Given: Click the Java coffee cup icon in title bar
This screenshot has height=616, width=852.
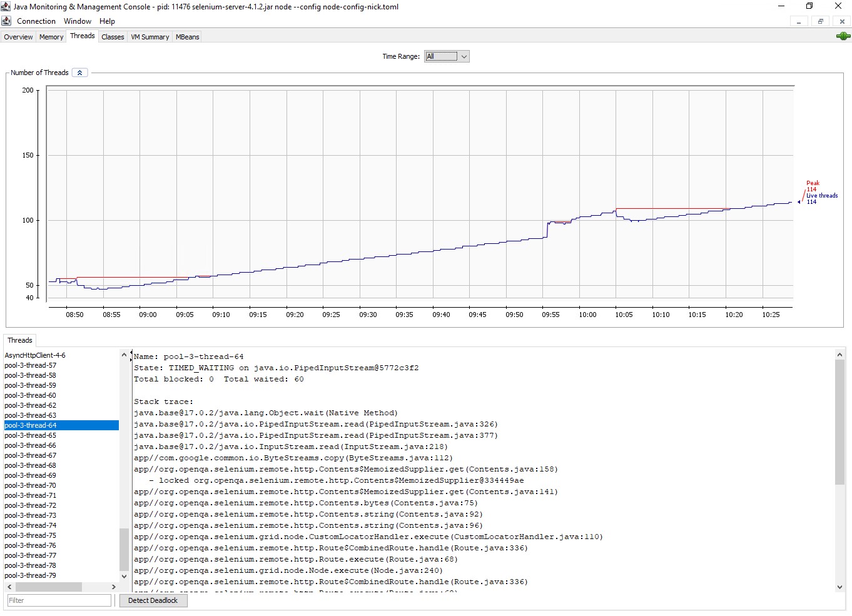Looking at the screenshot, I should pos(6,6).
